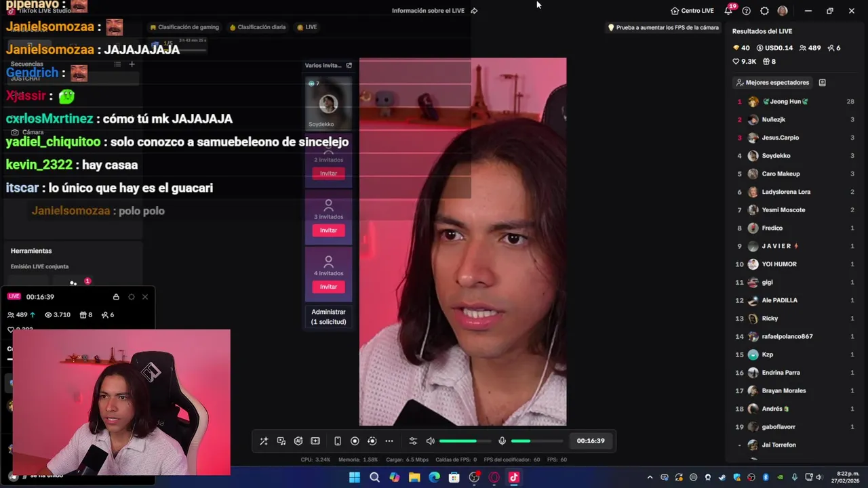Mute the microphone
Viewport: 868px width, 488px height.
pyautogui.click(x=502, y=441)
